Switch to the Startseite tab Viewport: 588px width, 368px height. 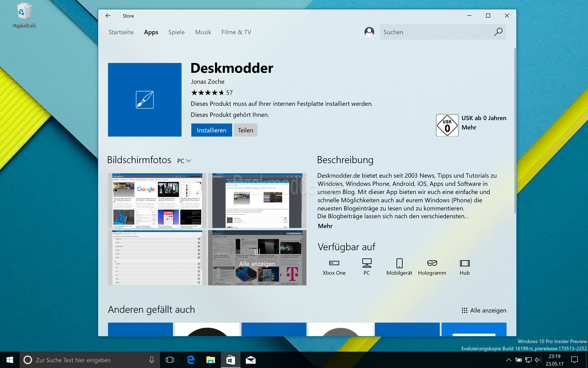point(121,32)
